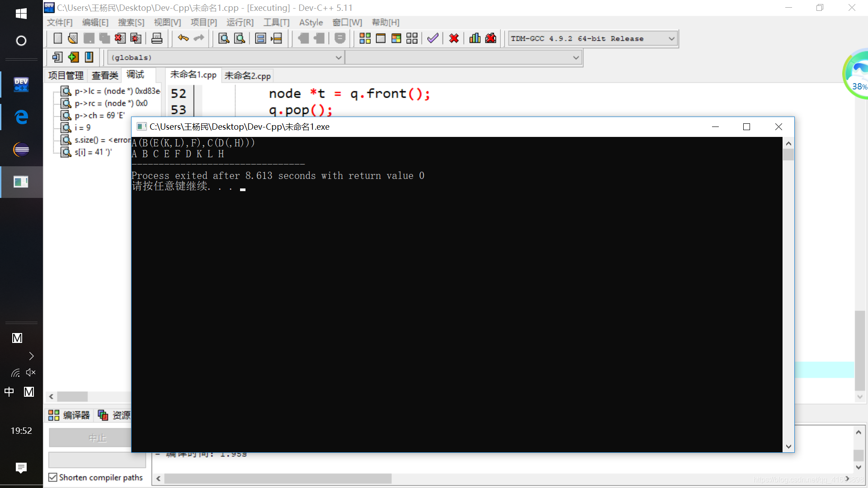Click the Find magnifier icon

pyautogui.click(x=224, y=38)
